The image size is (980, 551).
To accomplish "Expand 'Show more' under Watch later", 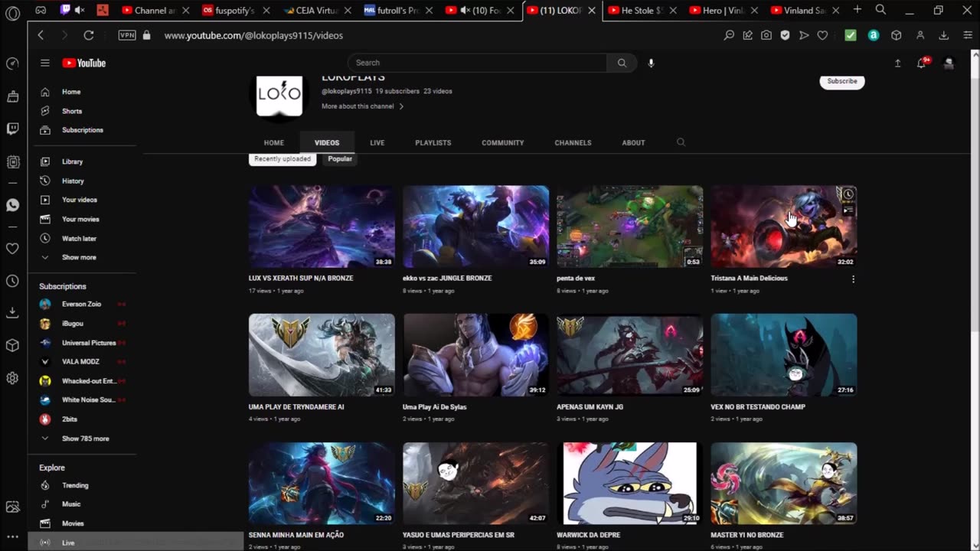I will (x=79, y=258).
